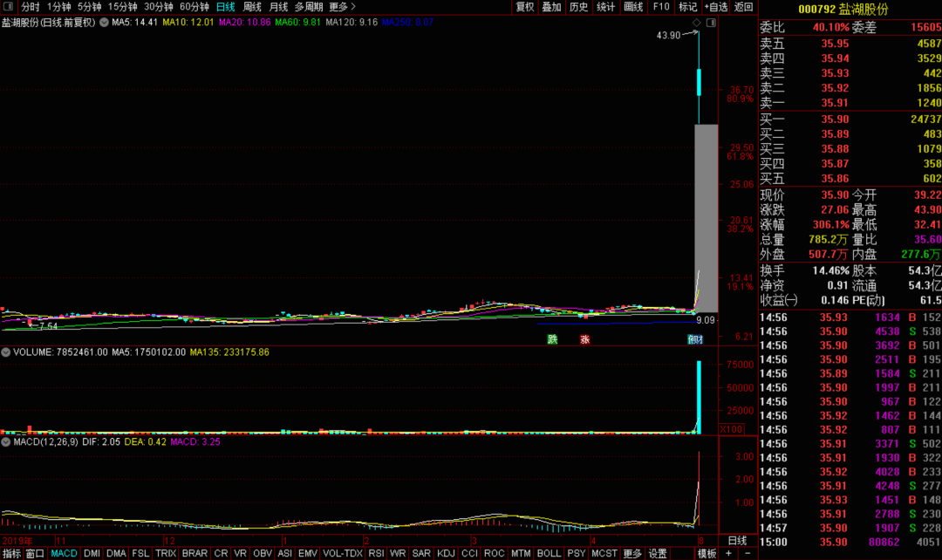Expand the MACD indicator settings arrow

tap(6, 442)
